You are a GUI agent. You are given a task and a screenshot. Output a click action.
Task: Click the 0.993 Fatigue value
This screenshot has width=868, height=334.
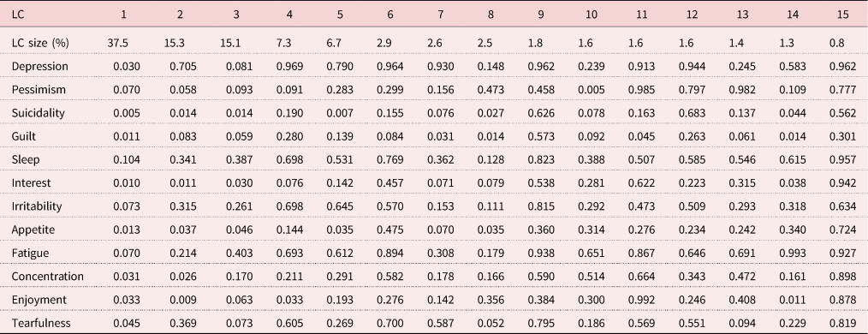[794, 253]
